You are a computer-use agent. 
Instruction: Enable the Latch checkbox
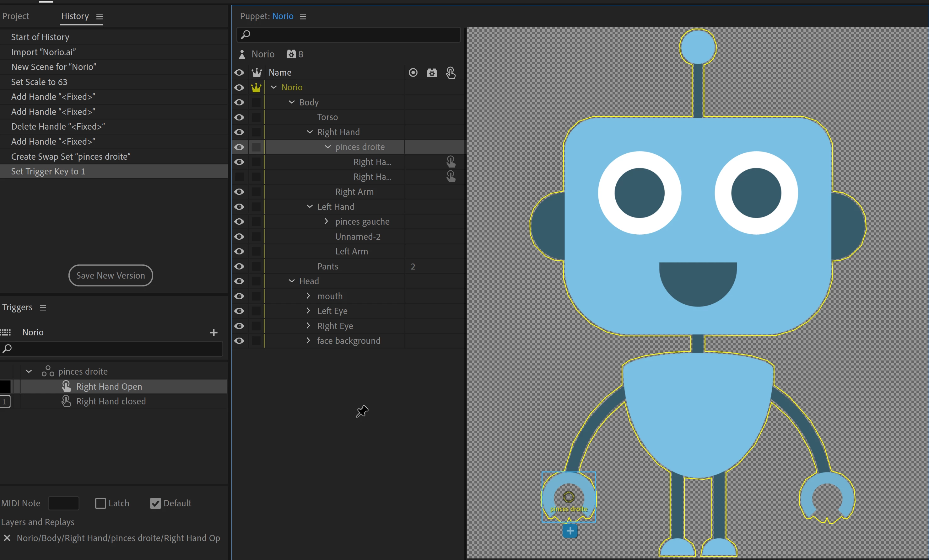(x=100, y=503)
